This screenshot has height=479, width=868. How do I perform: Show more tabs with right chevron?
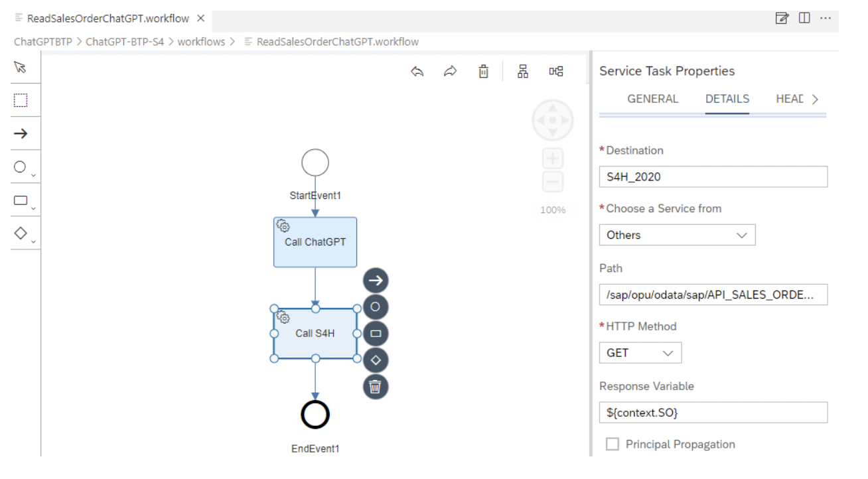point(816,99)
